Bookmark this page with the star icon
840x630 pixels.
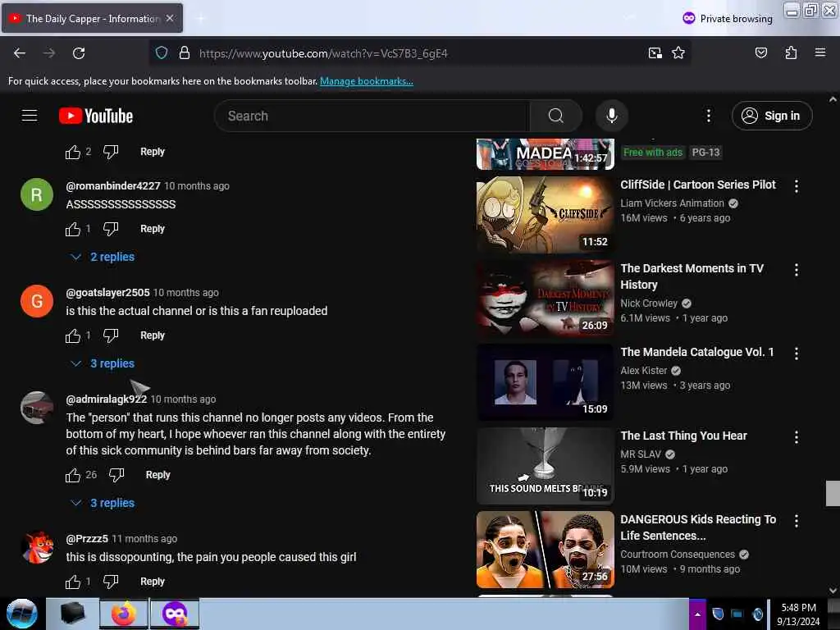pyautogui.click(x=678, y=52)
